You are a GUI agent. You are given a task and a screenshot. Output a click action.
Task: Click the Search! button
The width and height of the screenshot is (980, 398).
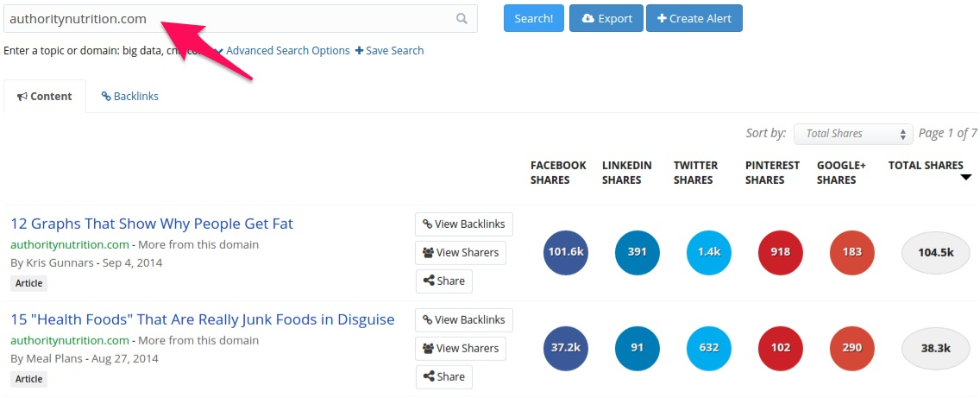coord(534,18)
